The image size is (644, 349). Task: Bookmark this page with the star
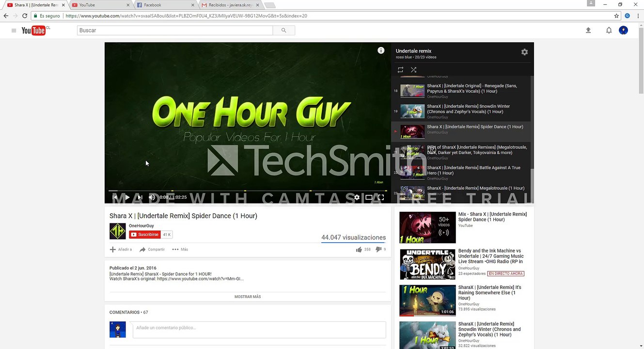coord(616,16)
